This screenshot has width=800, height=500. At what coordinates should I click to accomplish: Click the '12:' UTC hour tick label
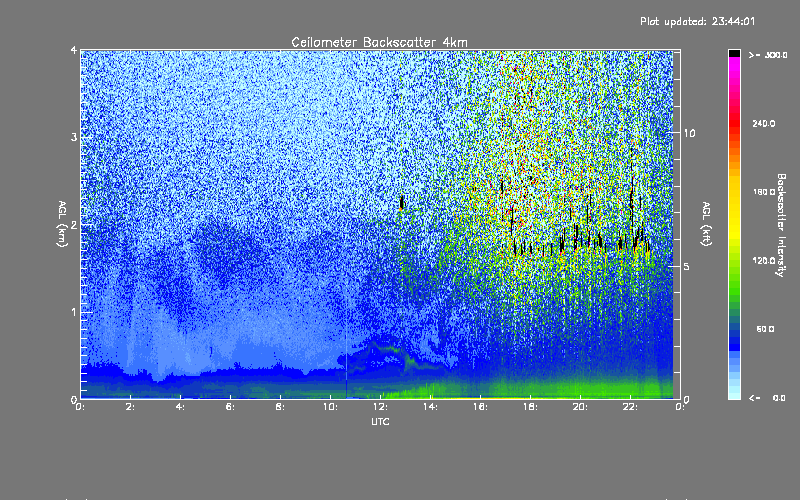(x=381, y=407)
